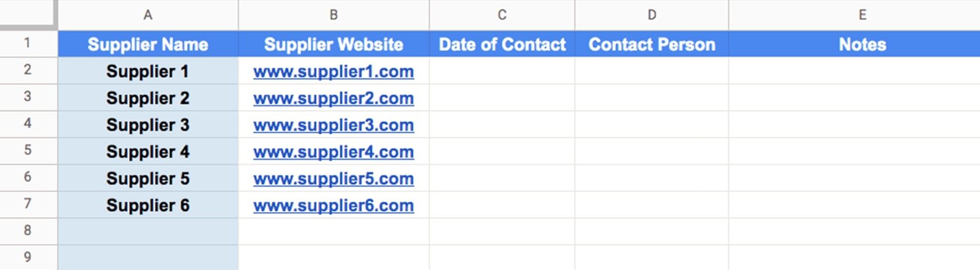Click the select-all corner box
Screen dimensions: 980x270
(28, 14)
